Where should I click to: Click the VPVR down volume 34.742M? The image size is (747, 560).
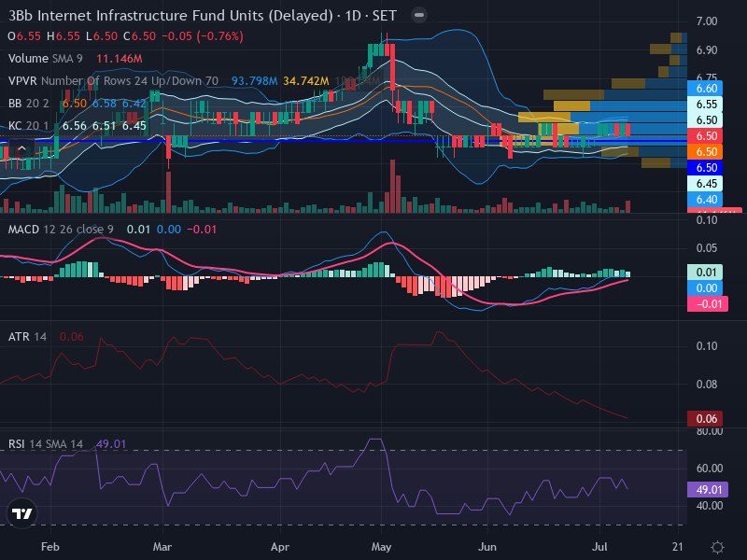tap(306, 81)
